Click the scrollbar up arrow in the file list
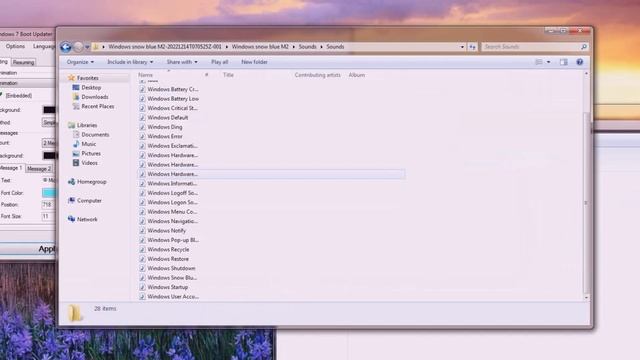 [587, 74]
